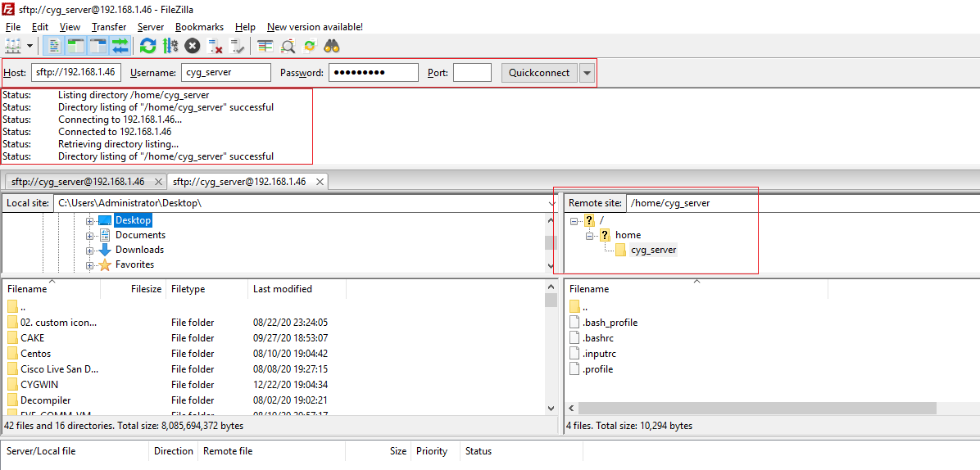Click the Username input field
The height and width of the screenshot is (470, 980).
click(225, 72)
